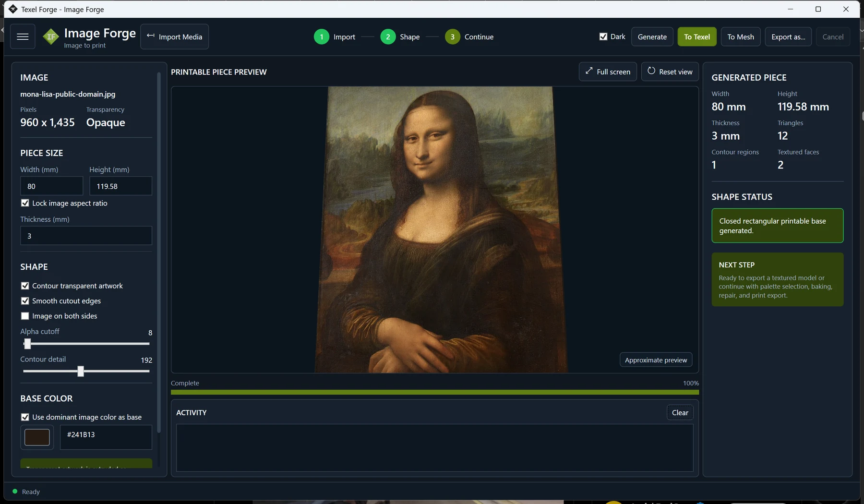Screen dimensions: 864x504
Task: Click the Contour detail slider handle
Action: tap(81, 371)
